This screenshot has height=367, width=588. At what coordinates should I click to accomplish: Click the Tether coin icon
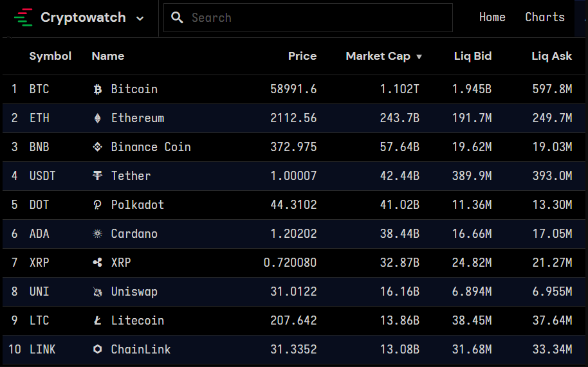point(98,175)
